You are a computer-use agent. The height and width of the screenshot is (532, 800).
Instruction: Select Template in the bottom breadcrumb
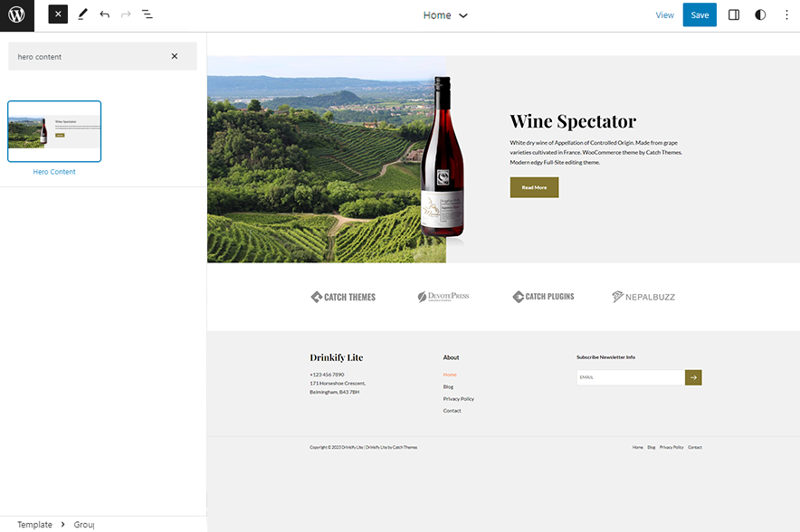click(x=34, y=525)
